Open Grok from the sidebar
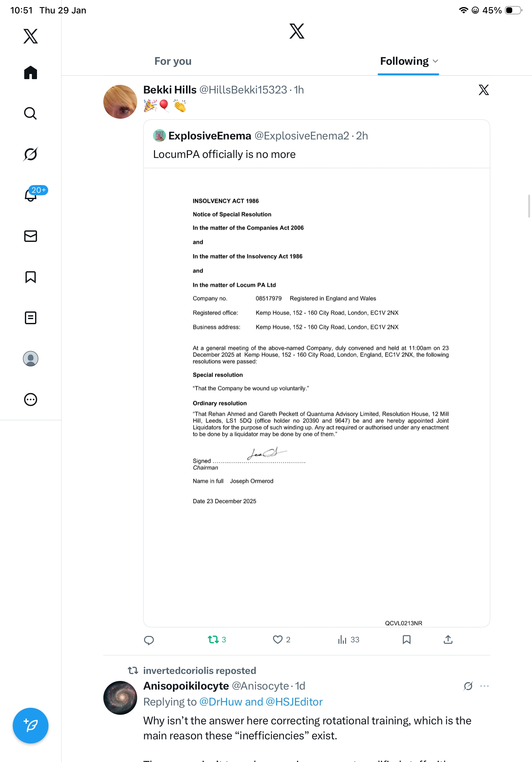 coord(31,154)
